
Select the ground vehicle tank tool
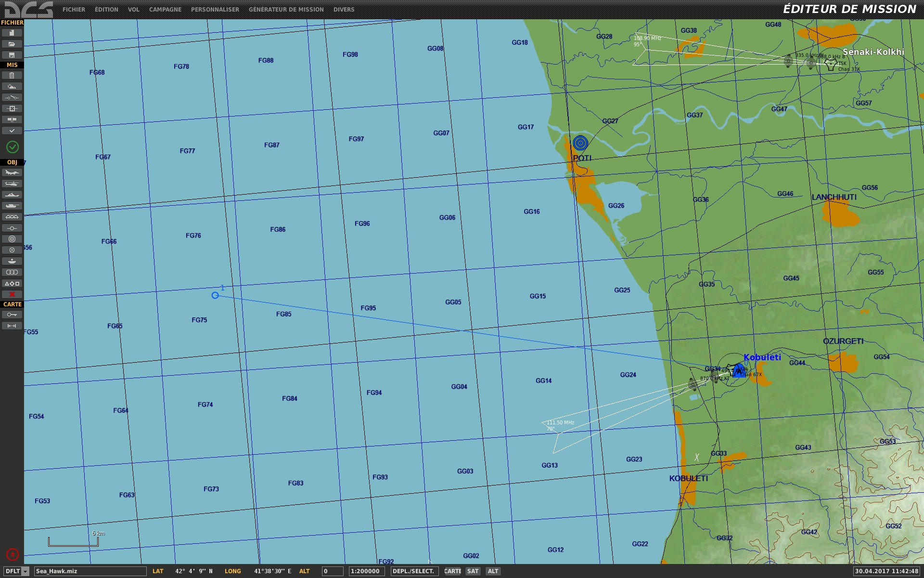[12, 206]
